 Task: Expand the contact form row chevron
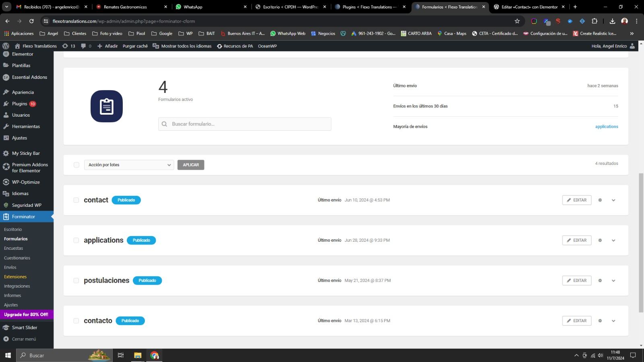click(x=613, y=200)
